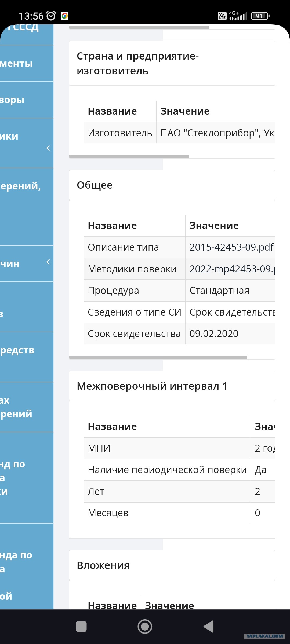Tap the Android back triangle button
Screen dimensions: 290x644
(x=209, y=627)
